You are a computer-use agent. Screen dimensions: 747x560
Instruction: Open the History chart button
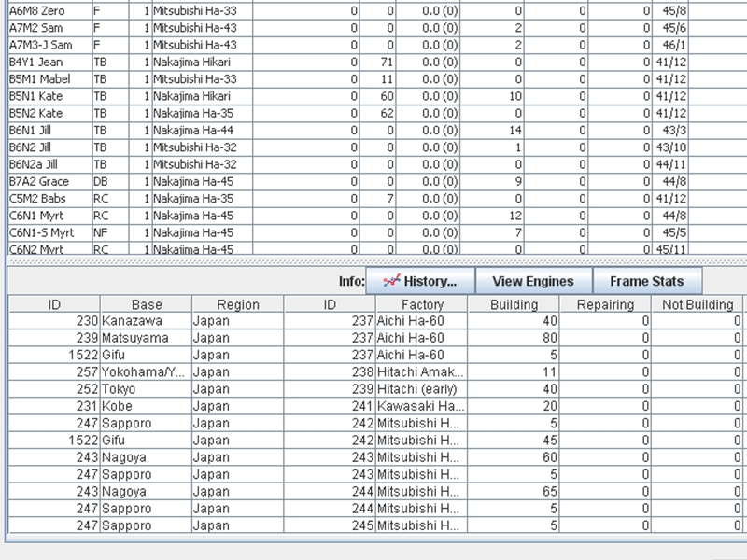(420, 281)
